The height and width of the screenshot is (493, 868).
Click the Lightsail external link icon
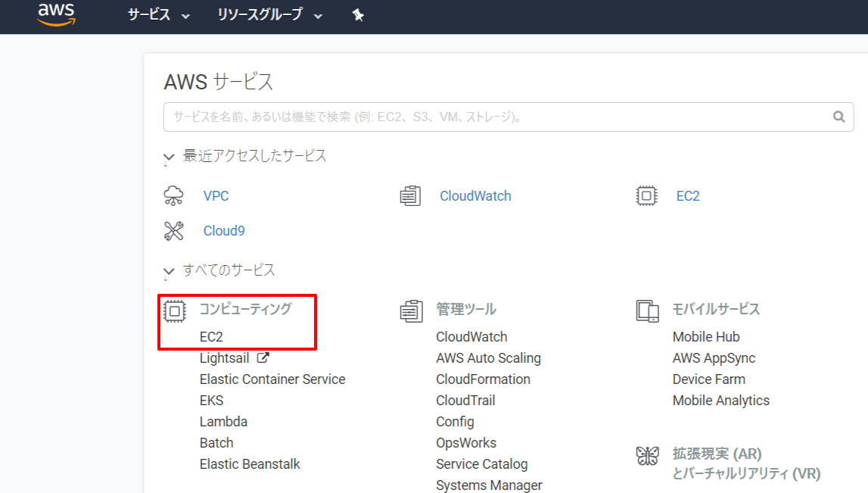[x=263, y=357]
